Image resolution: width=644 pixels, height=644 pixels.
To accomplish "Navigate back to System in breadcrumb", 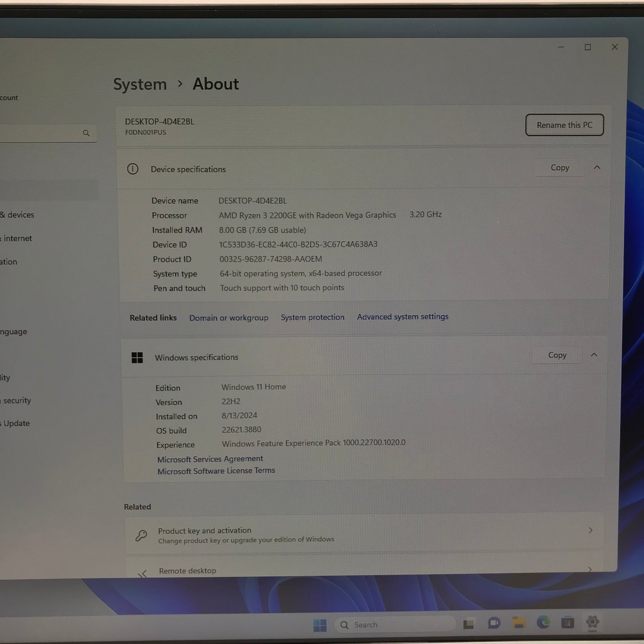I will pyautogui.click(x=140, y=84).
